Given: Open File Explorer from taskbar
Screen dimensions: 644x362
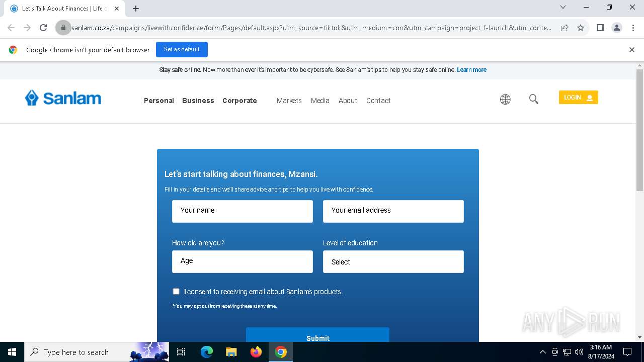Looking at the screenshot, I should click(231, 352).
